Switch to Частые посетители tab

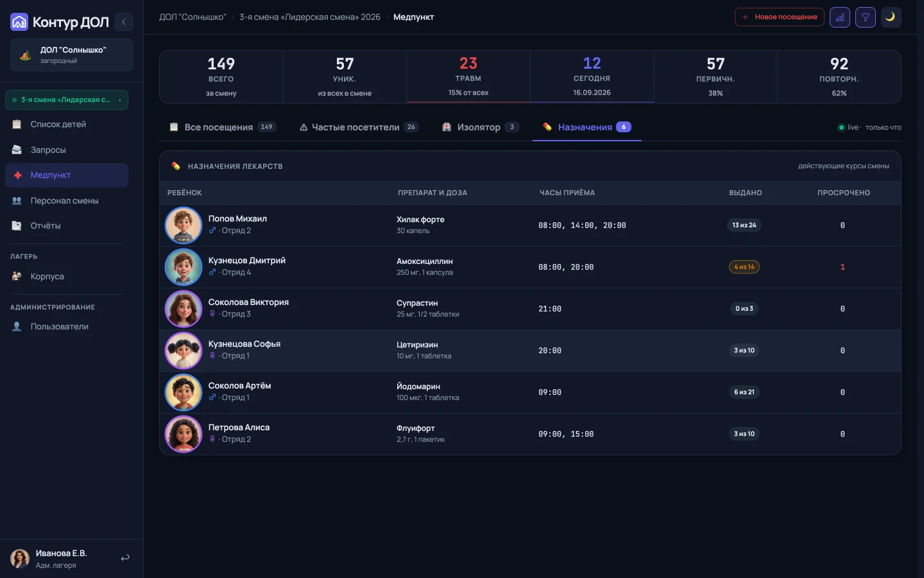[359, 127]
